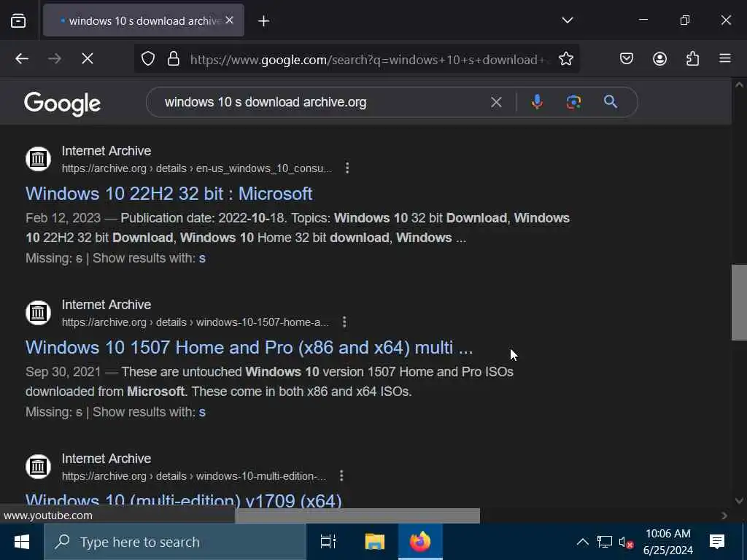This screenshot has height=560, width=747.
Task: Click the forward navigation arrow
Action: [x=55, y=58]
